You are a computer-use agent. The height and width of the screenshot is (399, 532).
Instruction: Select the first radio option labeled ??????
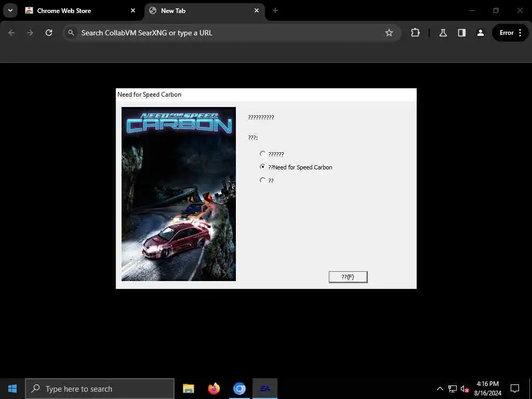[272, 154]
